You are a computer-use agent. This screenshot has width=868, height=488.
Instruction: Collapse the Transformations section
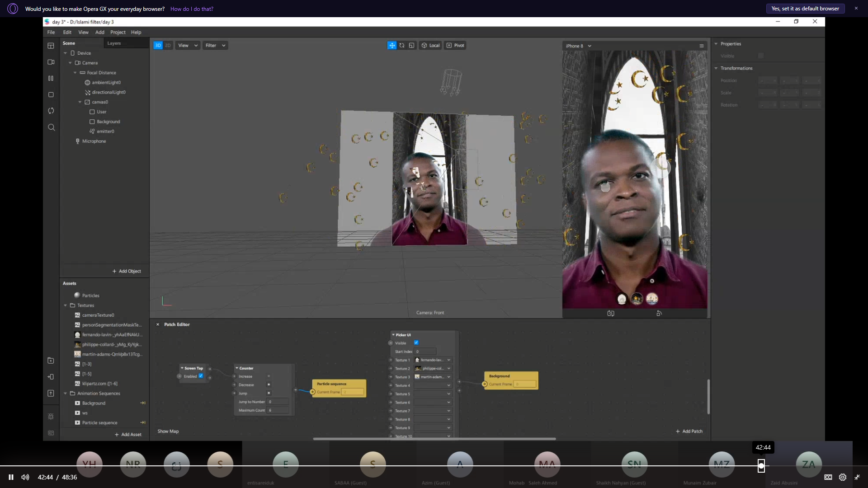tap(716, 68)
